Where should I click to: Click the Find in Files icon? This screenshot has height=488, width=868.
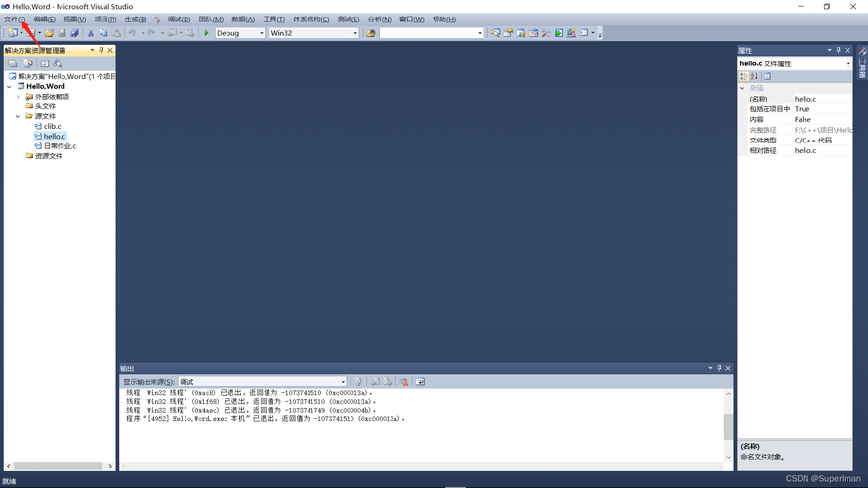(x=371, y=33)
